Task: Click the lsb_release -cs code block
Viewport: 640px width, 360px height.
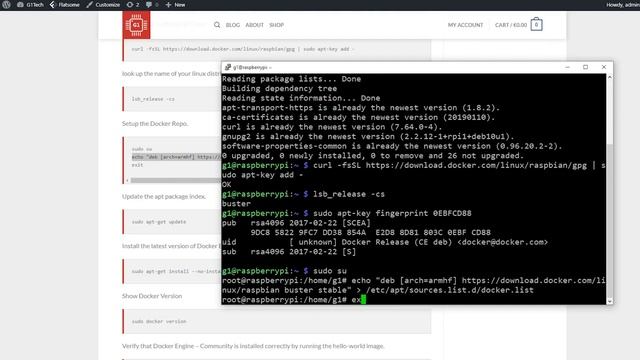Action: pos(172,99)
